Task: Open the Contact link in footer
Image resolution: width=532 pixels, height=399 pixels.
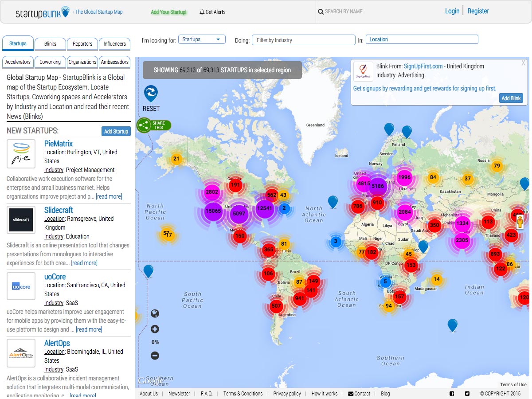Action: point(359,394)
